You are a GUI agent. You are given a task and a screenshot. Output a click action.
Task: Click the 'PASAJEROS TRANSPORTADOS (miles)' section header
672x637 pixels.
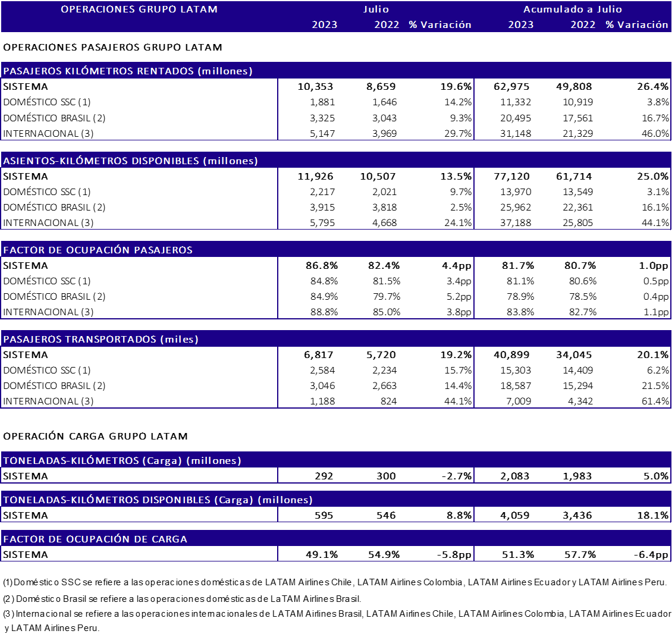pos(336,338)
